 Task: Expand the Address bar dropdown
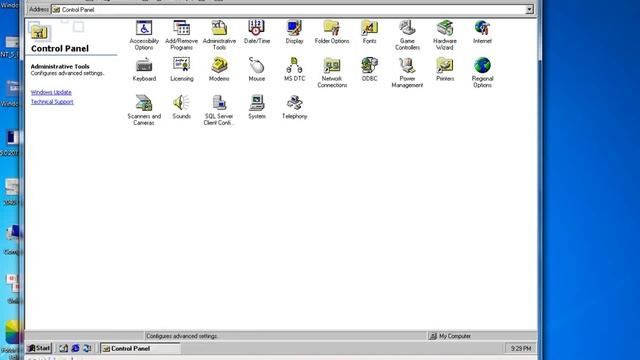coord(529,9)
